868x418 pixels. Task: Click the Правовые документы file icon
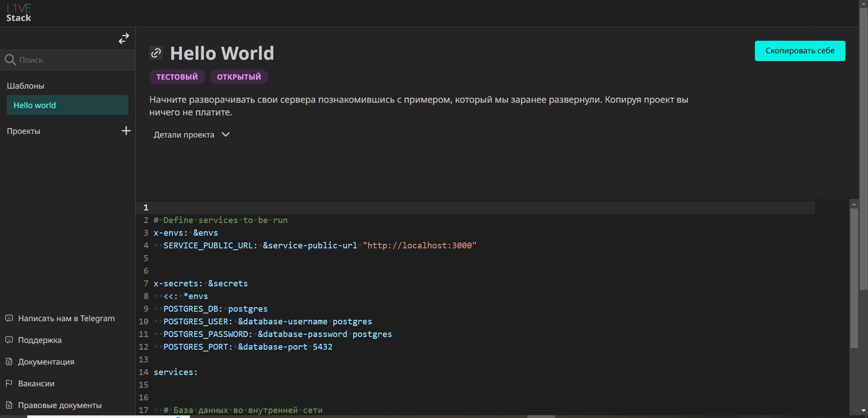9,405
